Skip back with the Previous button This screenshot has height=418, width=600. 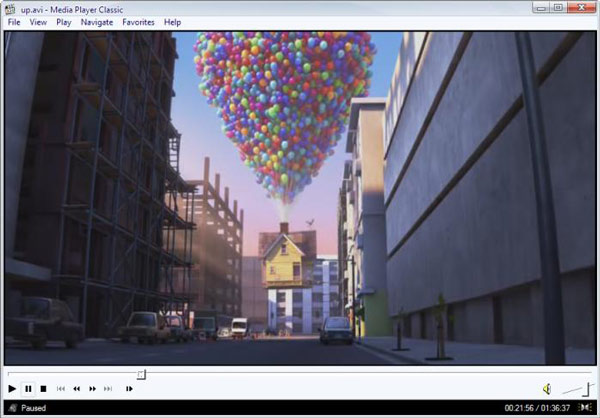(x=60, y=389)
